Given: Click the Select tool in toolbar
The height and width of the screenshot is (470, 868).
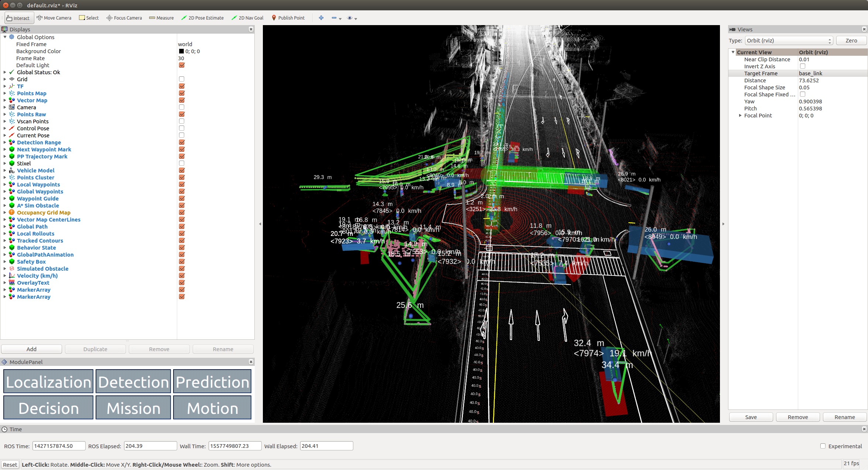Looking at the screenshot, I should click(x=89, y=18).
